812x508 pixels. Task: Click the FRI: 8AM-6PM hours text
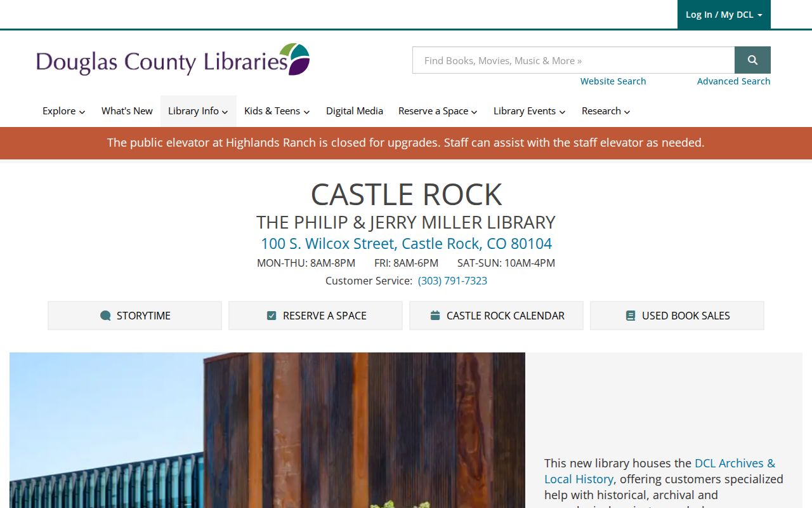click(406, 263)
